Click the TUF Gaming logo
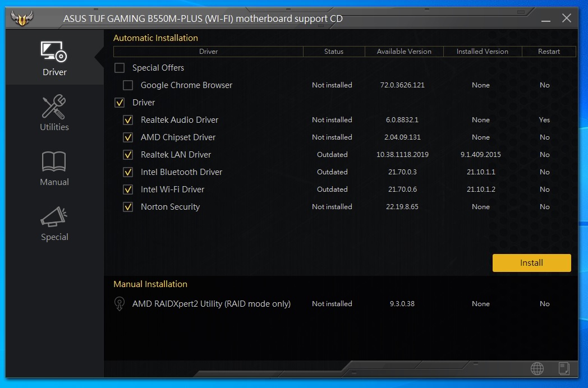This screenshot has width=588, height=388. [22, 19]
